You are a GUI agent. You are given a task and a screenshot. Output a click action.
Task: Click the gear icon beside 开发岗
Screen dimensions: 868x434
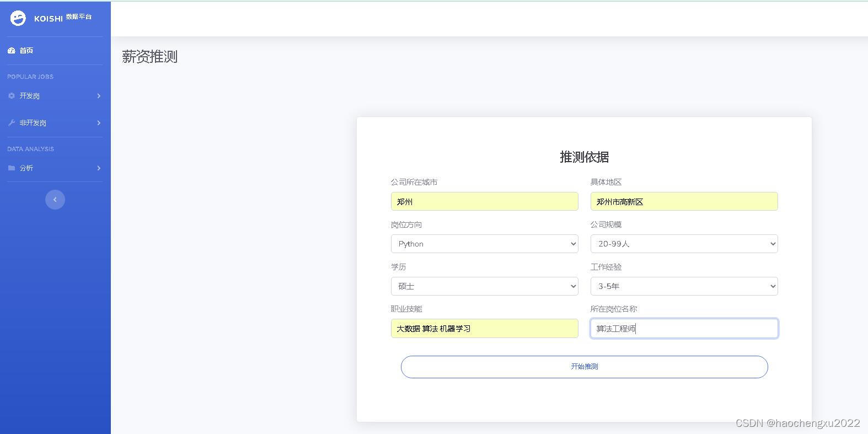click(x=12, y=95)
